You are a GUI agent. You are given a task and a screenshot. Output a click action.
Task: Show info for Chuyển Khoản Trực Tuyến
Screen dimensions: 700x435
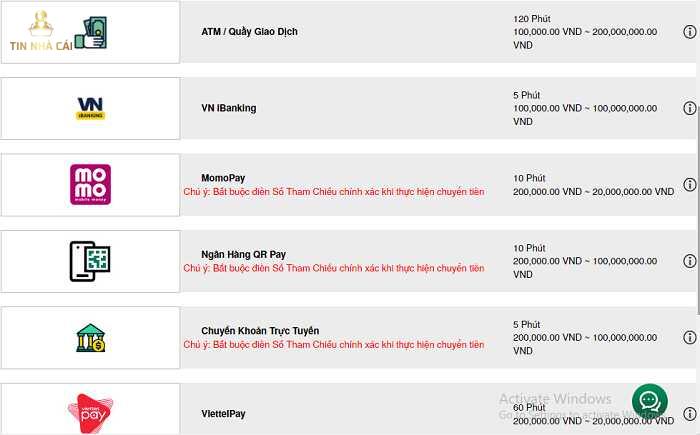(x=689, y=338)
